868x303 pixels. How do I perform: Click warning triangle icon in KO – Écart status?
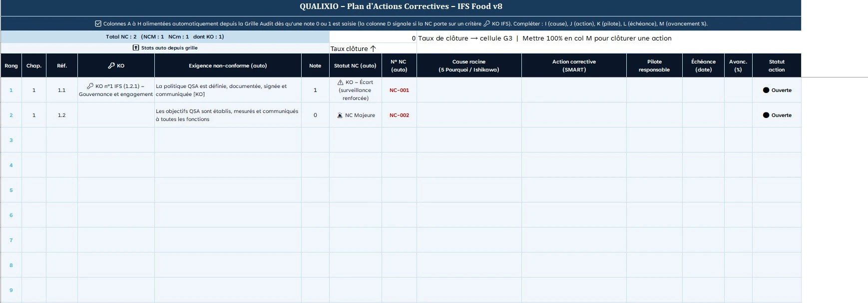click(340, 82)
